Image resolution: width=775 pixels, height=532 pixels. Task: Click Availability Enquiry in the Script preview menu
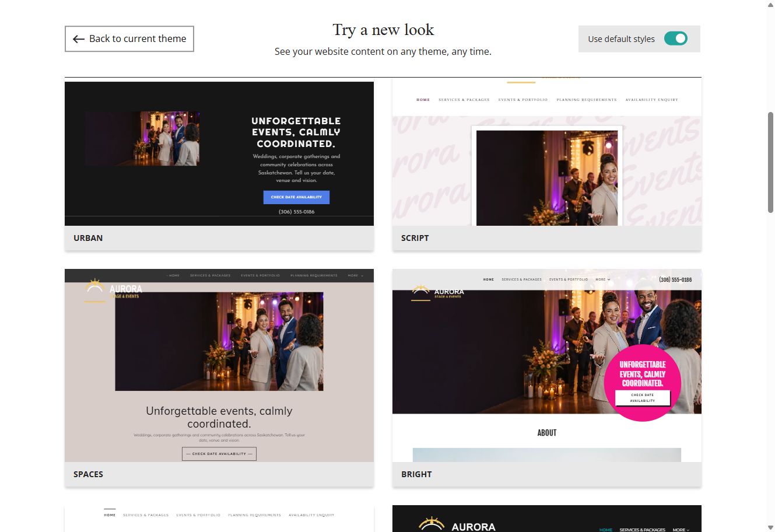pos(652,100)
